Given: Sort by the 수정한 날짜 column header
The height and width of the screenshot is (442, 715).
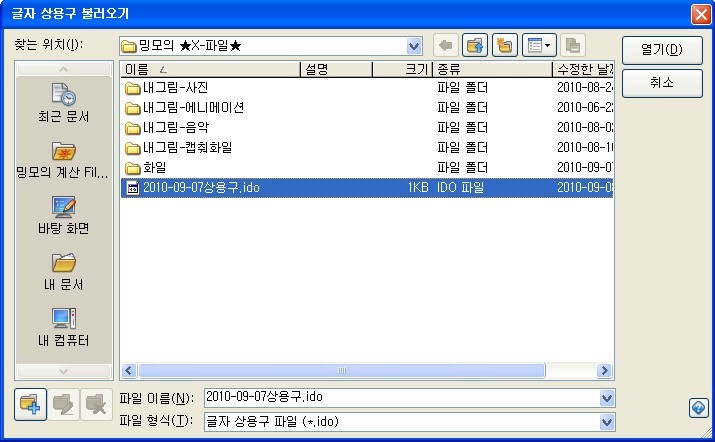Looking at the screenshot, I should [584, 69].
